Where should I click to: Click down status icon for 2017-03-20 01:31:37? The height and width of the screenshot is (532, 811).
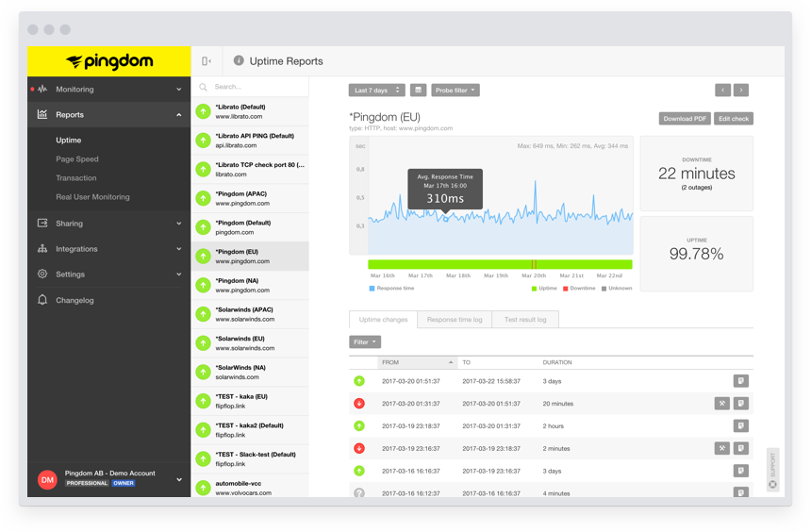click(359, 403)
